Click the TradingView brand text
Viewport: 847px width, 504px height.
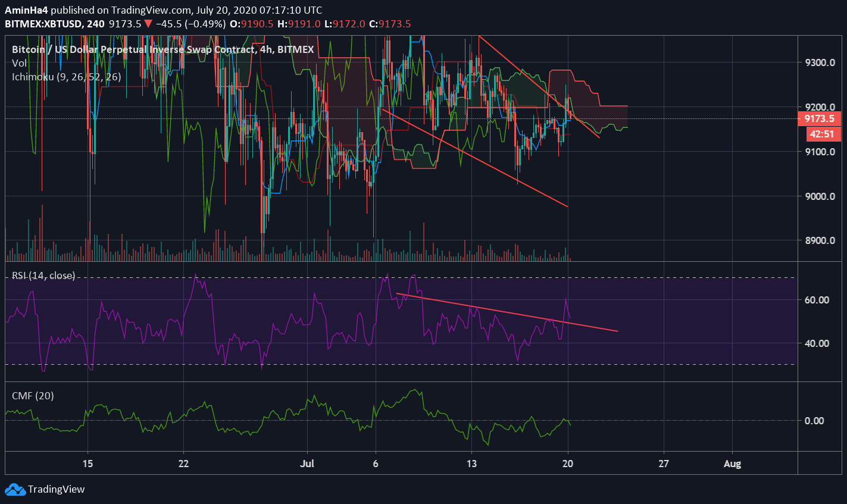(57, 489)
